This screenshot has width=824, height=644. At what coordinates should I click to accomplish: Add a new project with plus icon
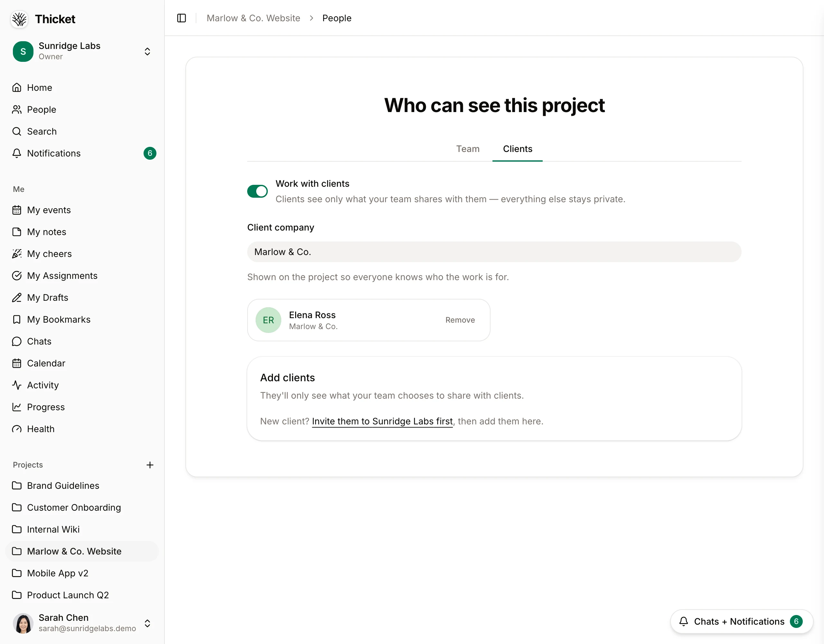(150, 465)
